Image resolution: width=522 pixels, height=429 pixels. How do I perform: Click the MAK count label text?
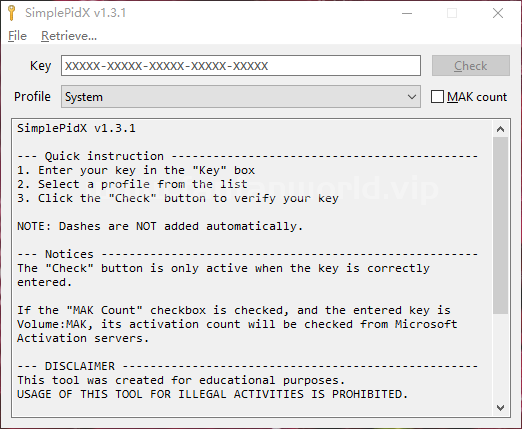pyautogui.click(x=477, y=97)
